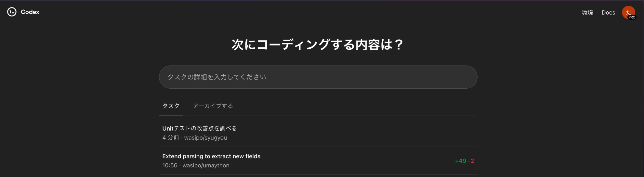Focus the task details input field
The image size is (644, 177).
tap(318, 77)
